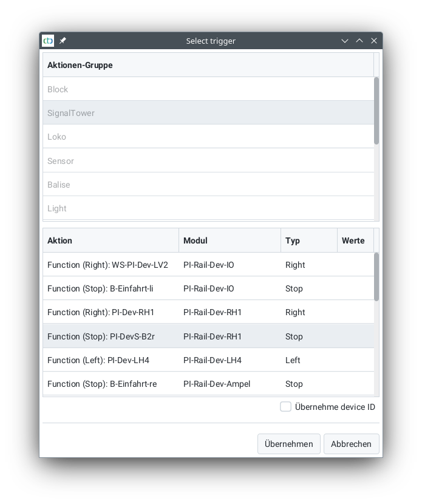The width and height of the screenshot is (422, 504).
Task: Cancel the dialog with Abbrechen
Action: click(x=351, y=444)
